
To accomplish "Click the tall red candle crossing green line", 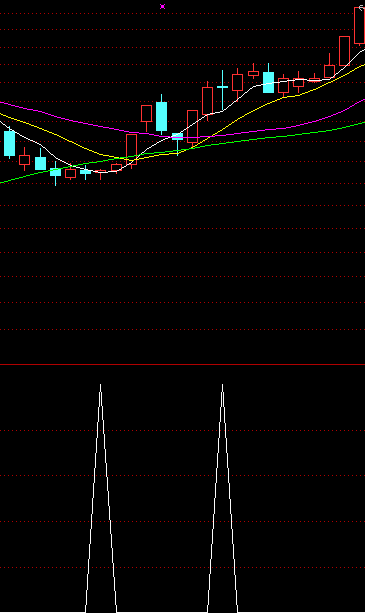I will [x=132, y=150].
